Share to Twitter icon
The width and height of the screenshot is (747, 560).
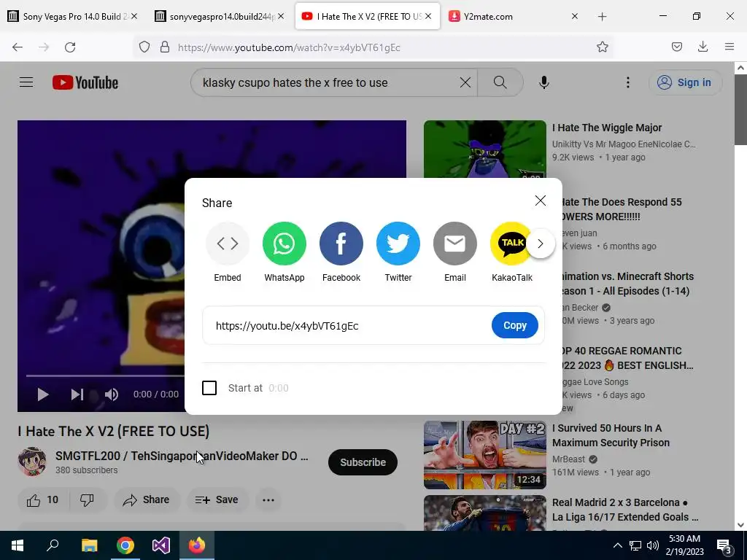(x=398, y=244)
